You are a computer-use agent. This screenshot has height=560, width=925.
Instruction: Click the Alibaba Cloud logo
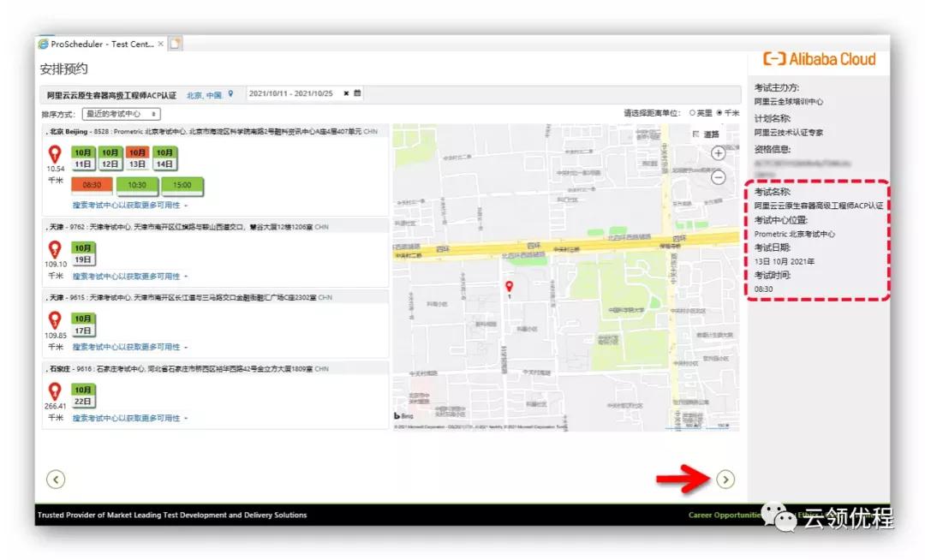[x=820, y=59]
